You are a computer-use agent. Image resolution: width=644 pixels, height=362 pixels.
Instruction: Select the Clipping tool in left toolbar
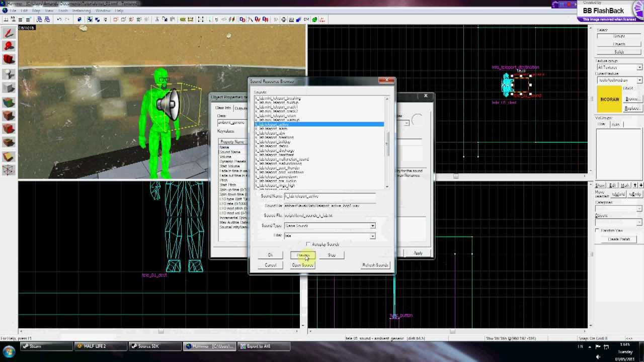9,156
